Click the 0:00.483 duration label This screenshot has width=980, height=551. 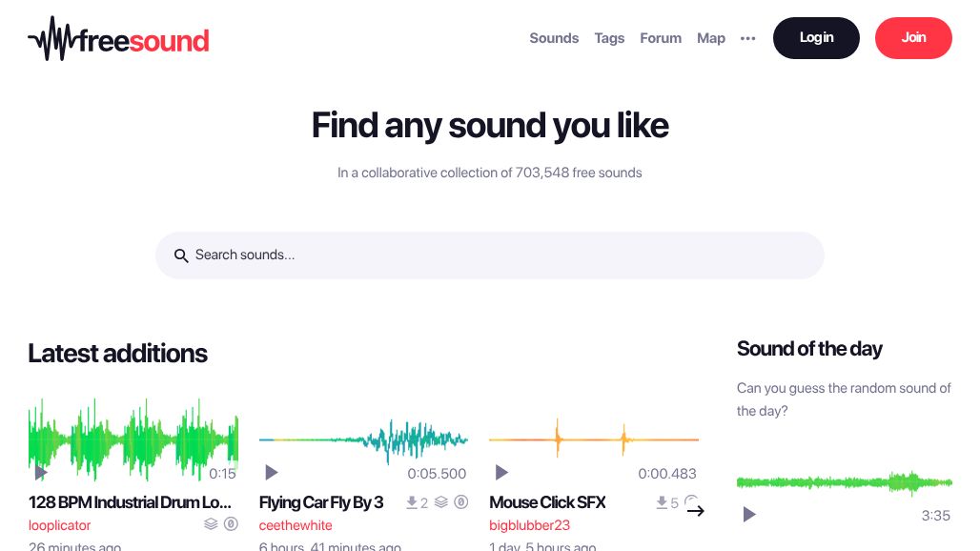(667, 474)
